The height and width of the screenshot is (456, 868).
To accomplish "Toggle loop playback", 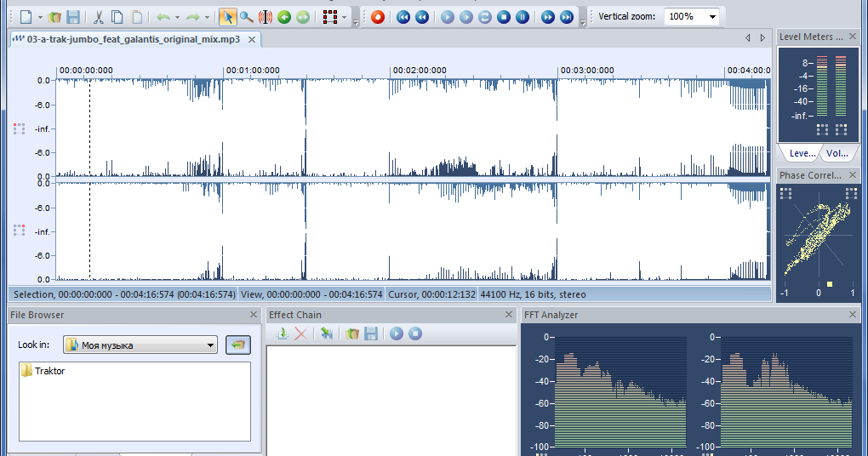I will [485, 17].
